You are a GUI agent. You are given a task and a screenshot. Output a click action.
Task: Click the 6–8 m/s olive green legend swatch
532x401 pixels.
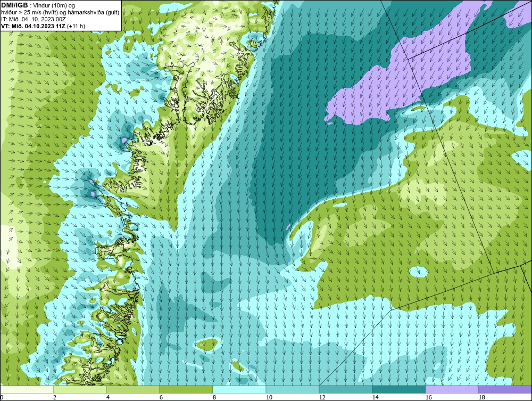[186, 389]
